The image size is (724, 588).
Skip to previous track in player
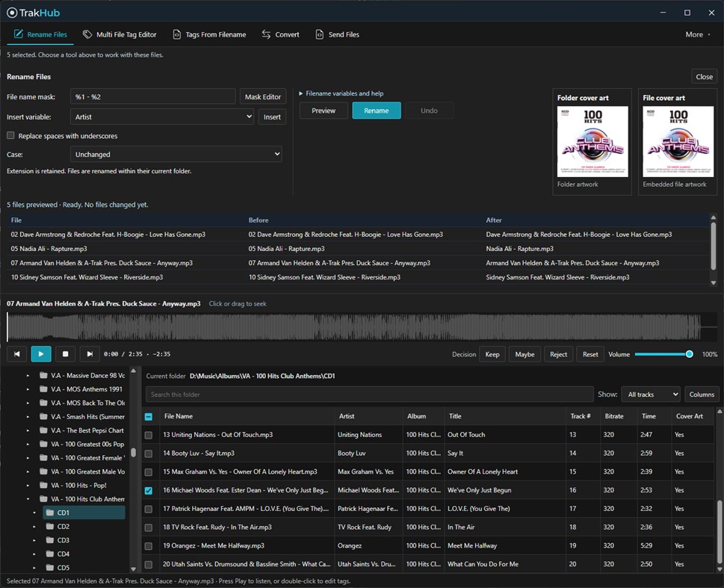pos(17,354)
